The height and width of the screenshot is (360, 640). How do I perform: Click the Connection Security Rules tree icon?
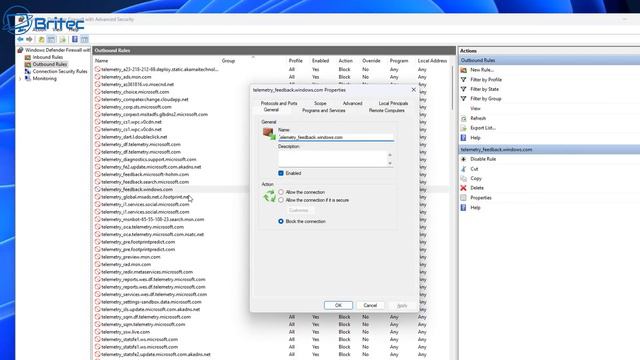click(x=28, y=71)
